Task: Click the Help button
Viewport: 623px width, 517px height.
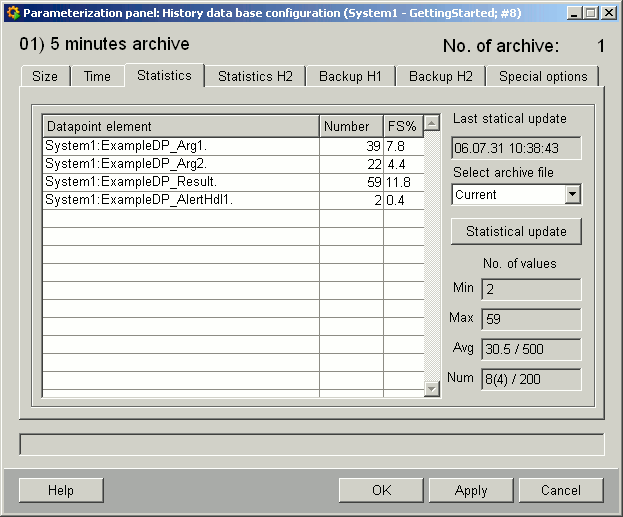Action: [61, 490]
